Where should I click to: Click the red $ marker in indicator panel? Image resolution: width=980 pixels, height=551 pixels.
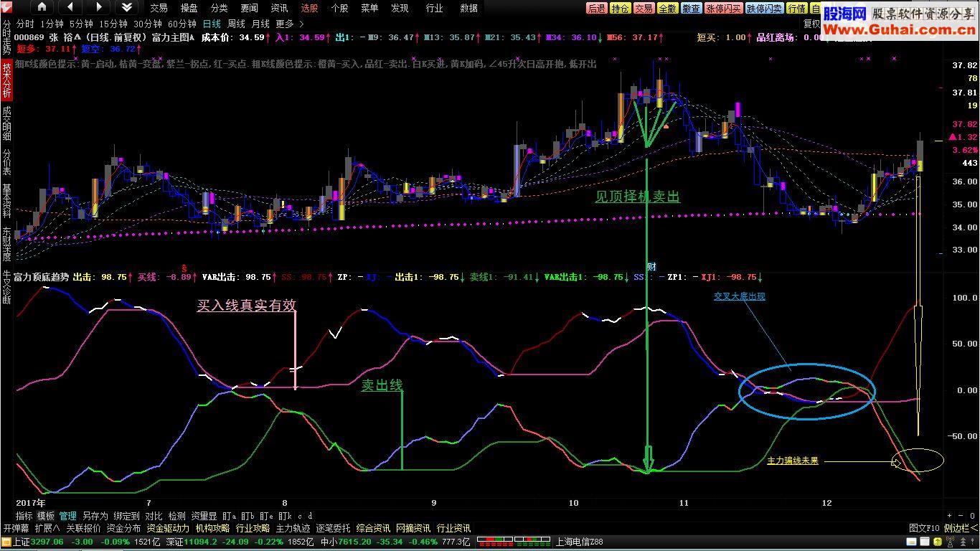(x=183, y=267)
